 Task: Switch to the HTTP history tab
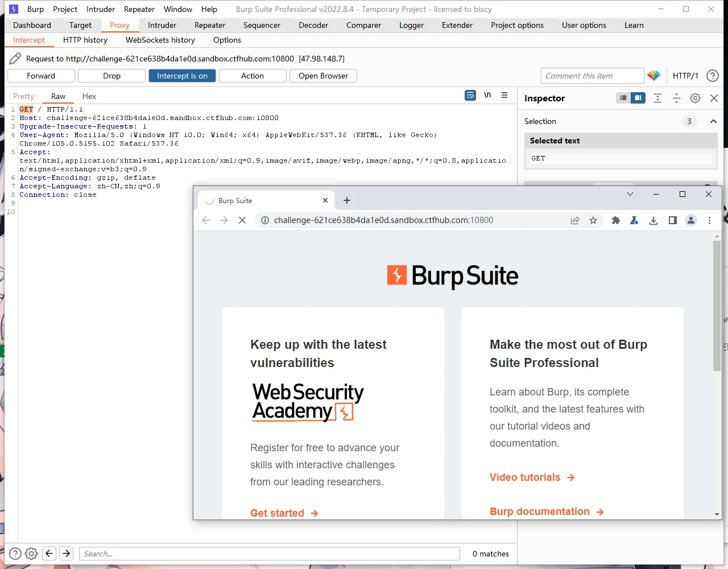[85, 40]
